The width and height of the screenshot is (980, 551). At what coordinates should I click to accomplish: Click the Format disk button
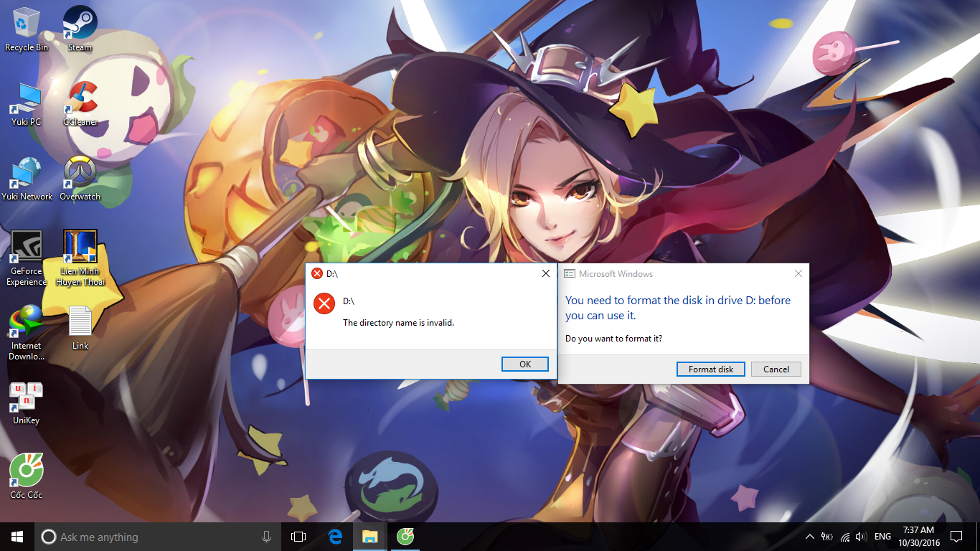point(711,369)
